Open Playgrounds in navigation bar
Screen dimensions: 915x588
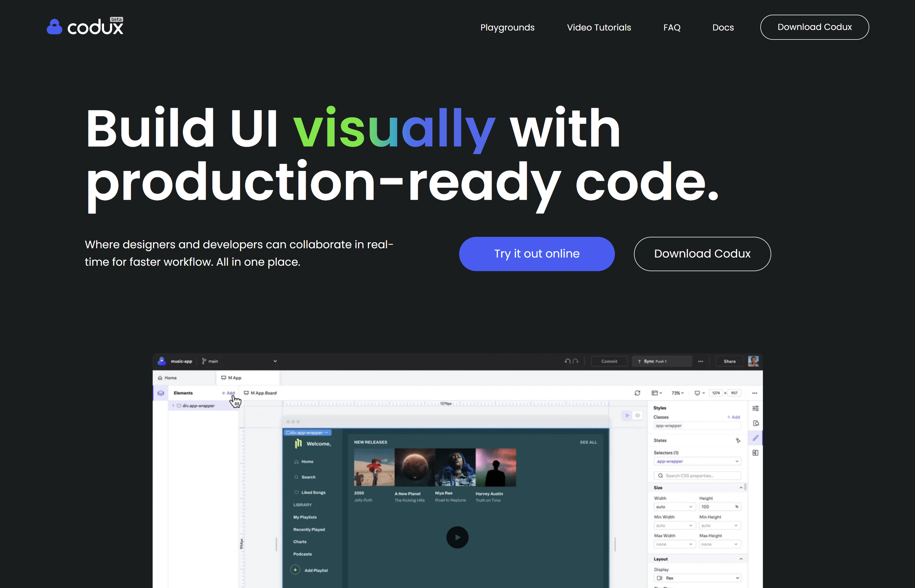(507, 27)
